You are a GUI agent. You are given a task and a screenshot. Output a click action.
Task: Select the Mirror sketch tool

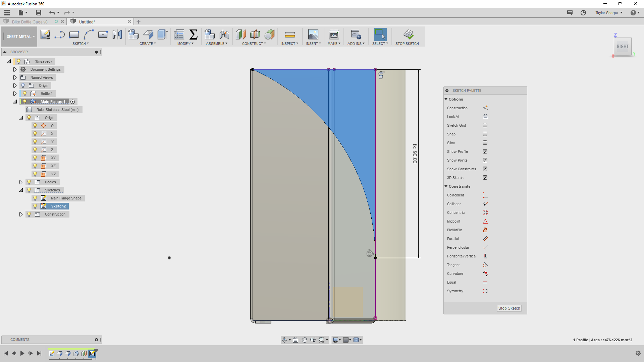click(x=117, y=35)
